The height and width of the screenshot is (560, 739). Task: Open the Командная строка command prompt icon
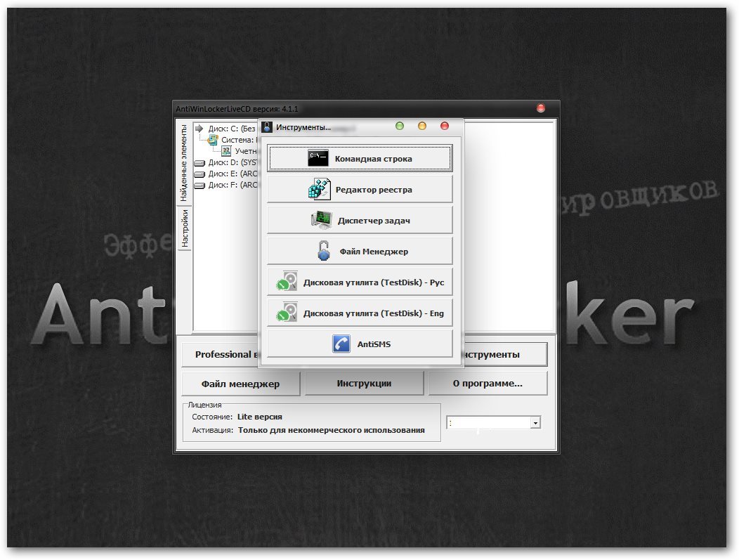point(318,158)
